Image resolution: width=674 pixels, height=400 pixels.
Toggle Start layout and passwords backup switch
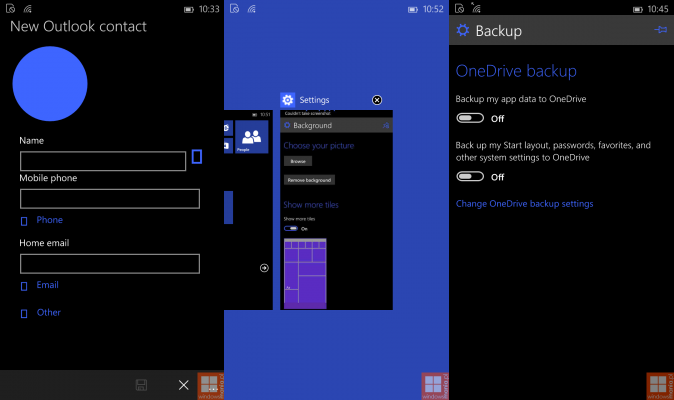point(470,177)
